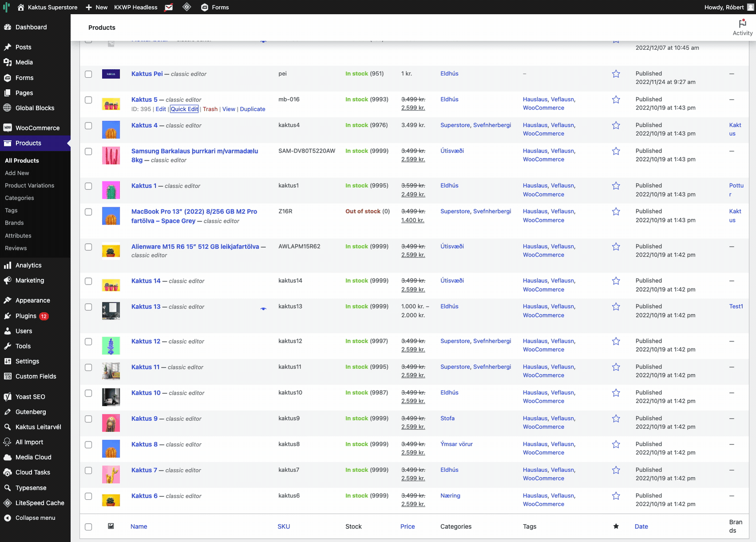This screenshot has height=542, width=756.
Task: Toggle the select-all checkbox in table footer
Action: pos(88,527)
